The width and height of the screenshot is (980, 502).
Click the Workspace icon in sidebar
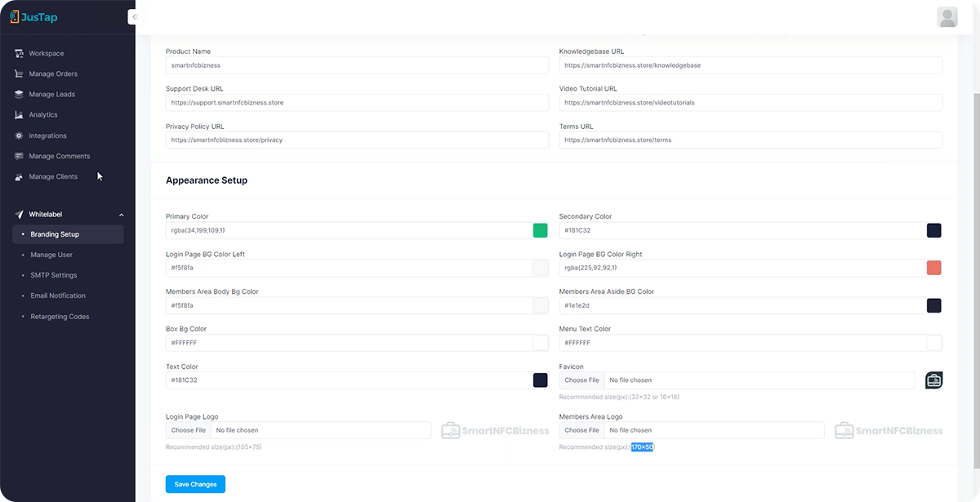(19, 54)
